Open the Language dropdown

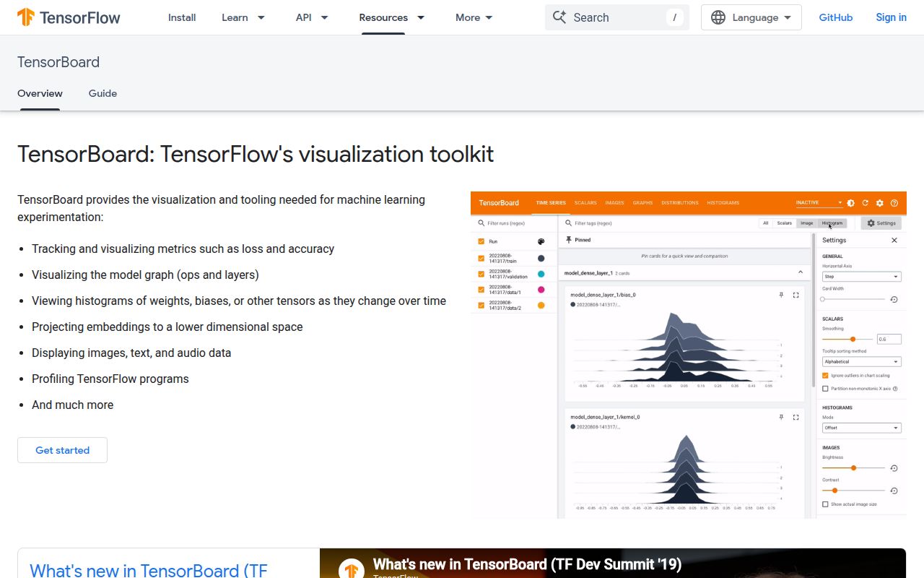tap(751, 17)
